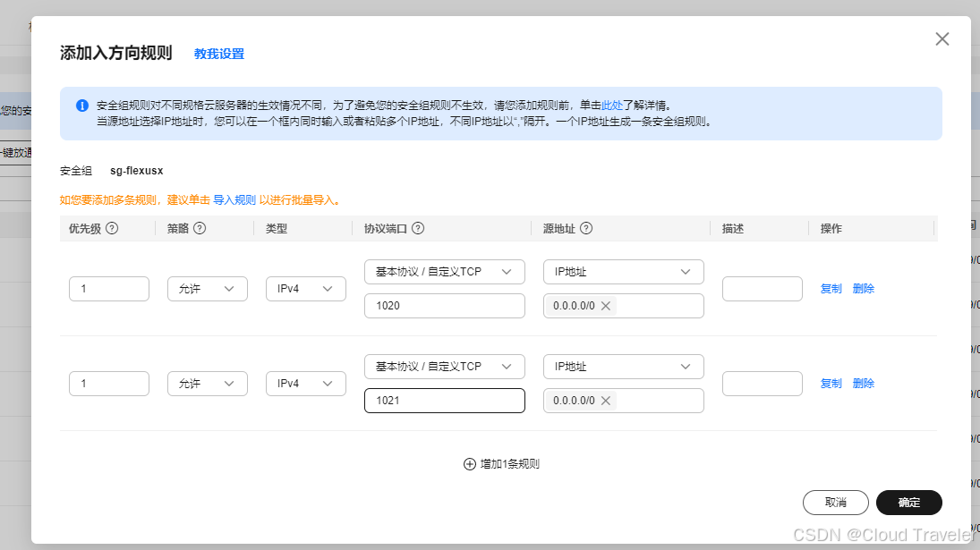980x550 pixels.
Task: Click the 描述 column header
Action: tap(732, 228)
